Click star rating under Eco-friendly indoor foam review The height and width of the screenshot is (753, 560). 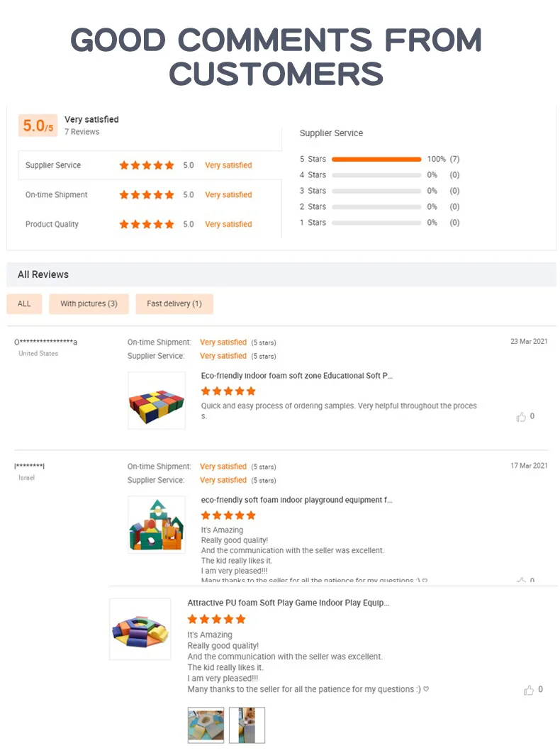pyautogui.click(x=228, y=391)
